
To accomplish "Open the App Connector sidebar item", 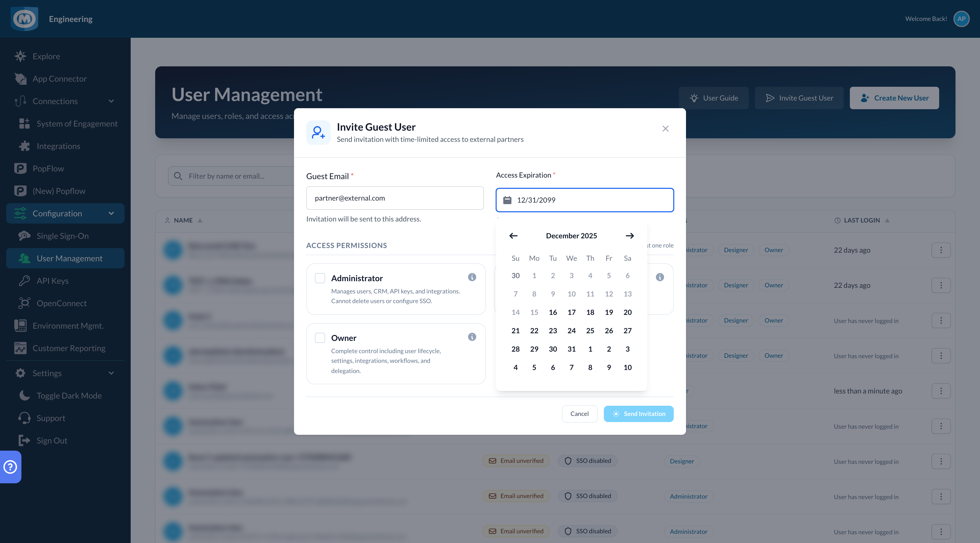I will pos(65,79).
